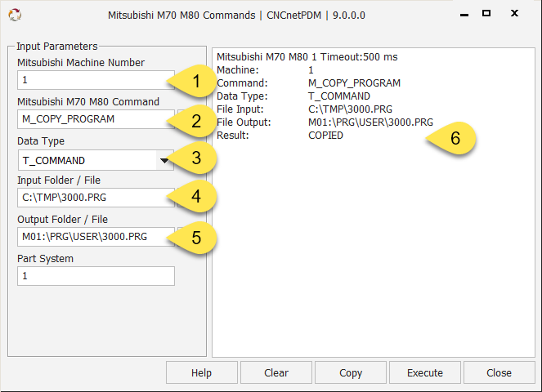Click the 'Part System' label

pyautogui.click(x=45, y=259)
